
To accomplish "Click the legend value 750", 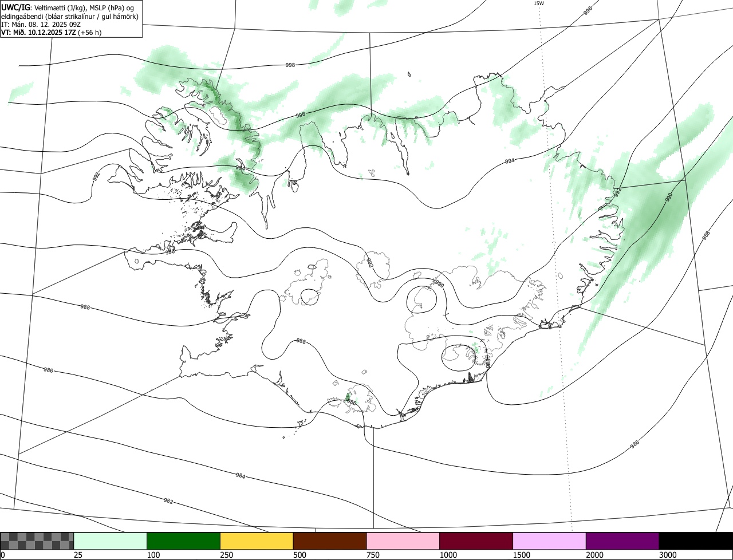I will point(373,555).
